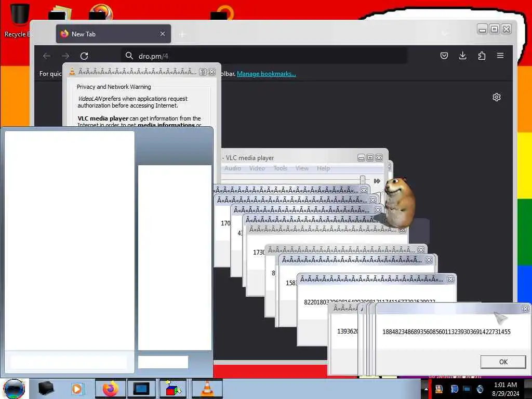Open the Manage bookmarks link
The image size is (532, 399).
pyautogui.click(x=267, y=74)
